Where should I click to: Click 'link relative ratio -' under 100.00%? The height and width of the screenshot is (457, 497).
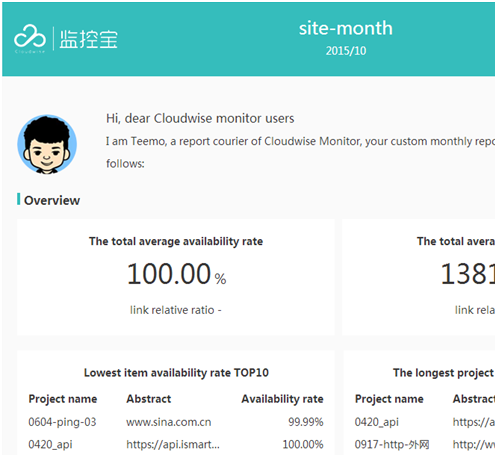176,310
